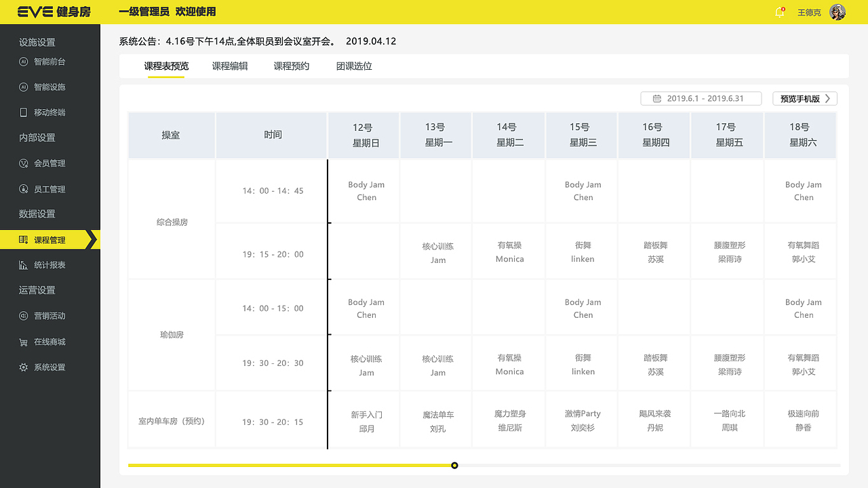Open 会员管理 member management icon
Screen dimensions: 868x488
[x=23, y=163]
